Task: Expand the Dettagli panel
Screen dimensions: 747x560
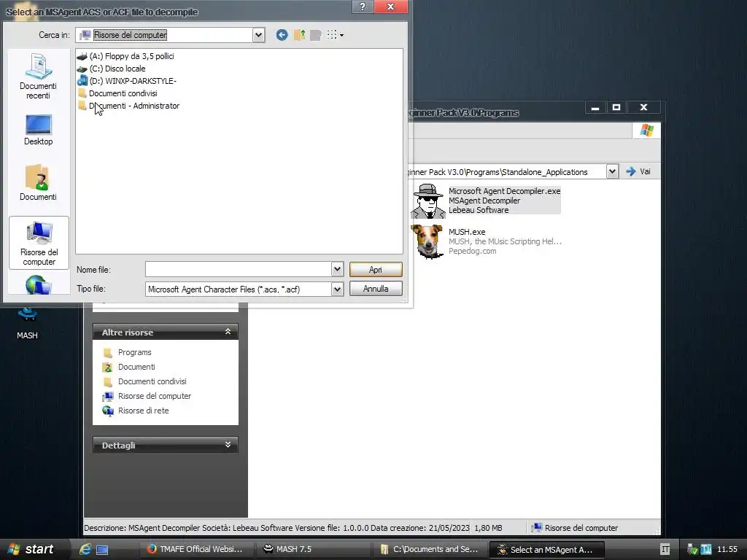Action: point(228,445)
